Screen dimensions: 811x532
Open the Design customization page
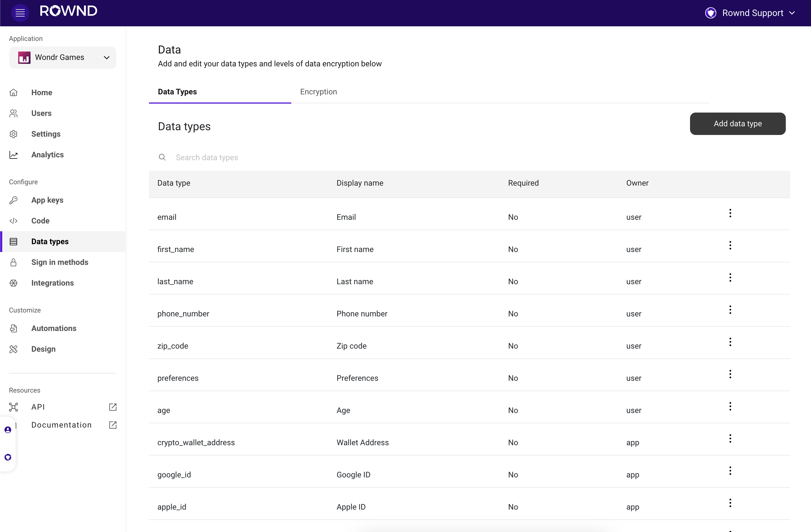point(43,349)
